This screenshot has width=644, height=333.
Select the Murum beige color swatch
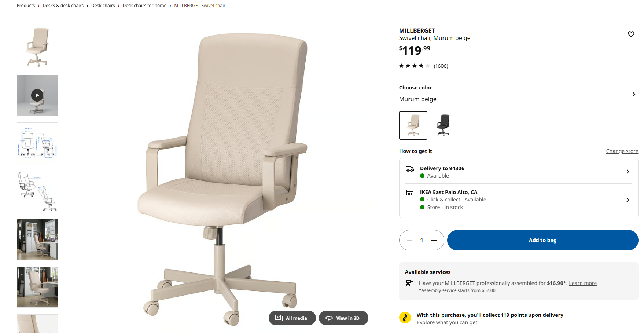(x=413, y=125)
